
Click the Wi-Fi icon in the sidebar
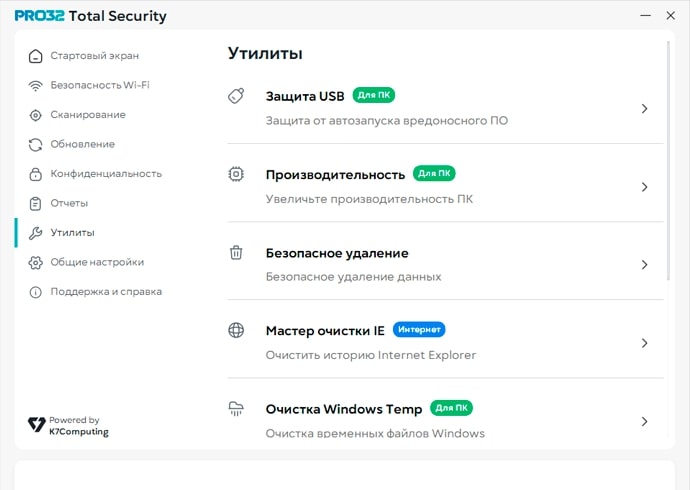coord(36,85)
